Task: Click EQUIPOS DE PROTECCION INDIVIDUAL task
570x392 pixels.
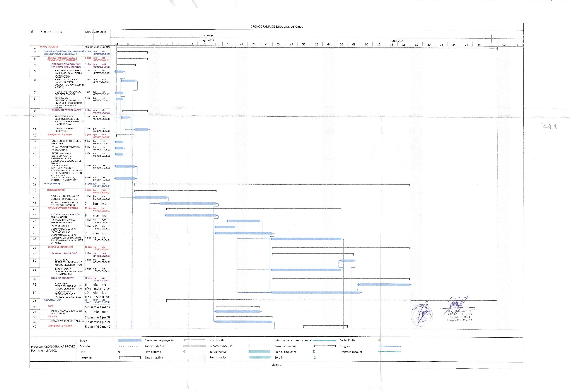Action: (x=66, y=142)
